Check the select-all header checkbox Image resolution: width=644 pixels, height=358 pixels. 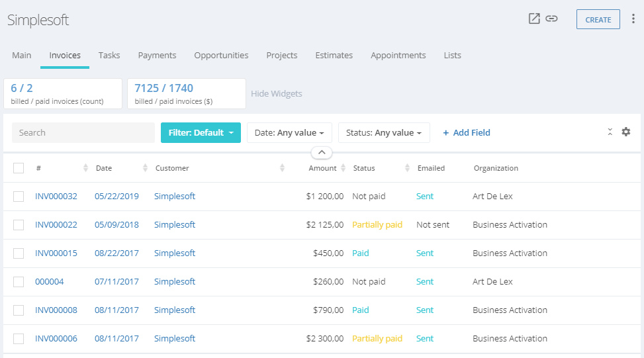(x=19, y=168)
